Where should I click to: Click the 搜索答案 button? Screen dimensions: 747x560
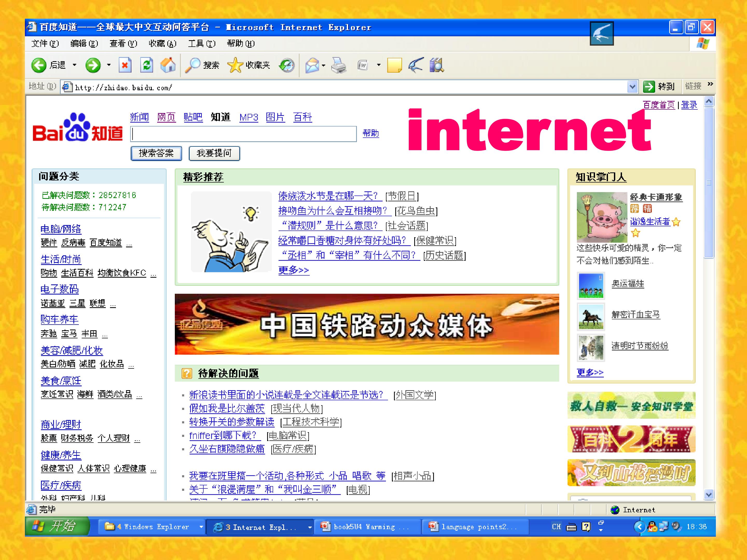click(x=156, y=153)
